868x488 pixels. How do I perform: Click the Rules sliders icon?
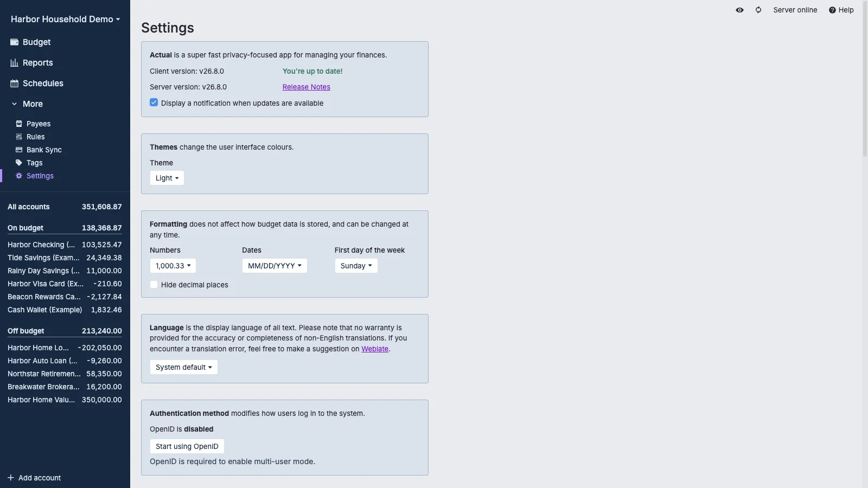tap(19, 137)
